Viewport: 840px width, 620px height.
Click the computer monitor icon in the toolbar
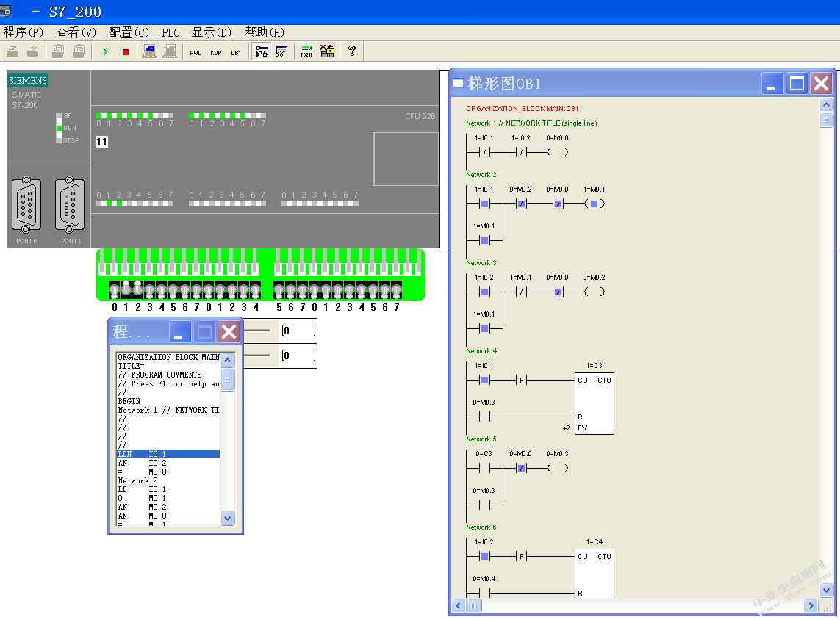pos(149,51)
